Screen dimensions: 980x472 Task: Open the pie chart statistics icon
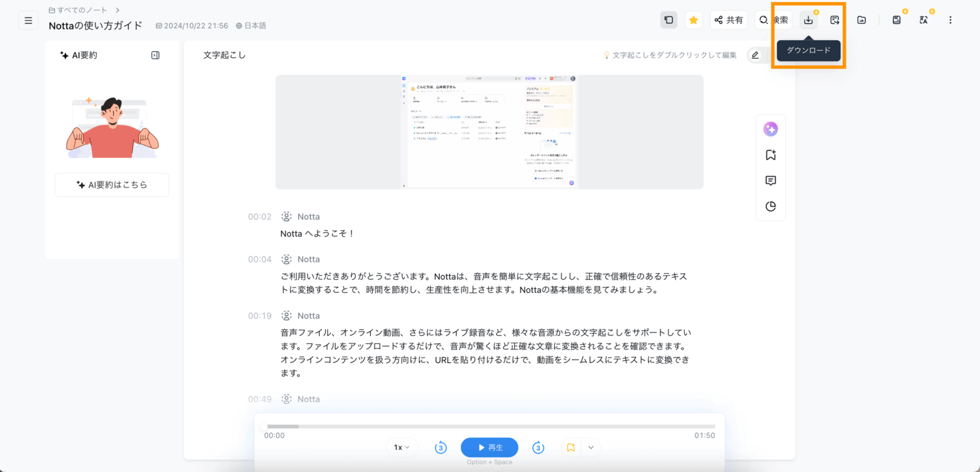tap(771, 206)
